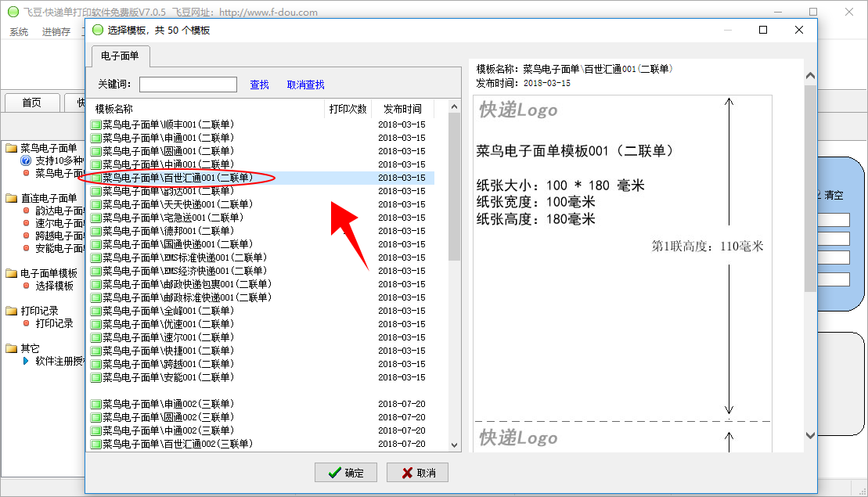
Task: Click the blue question mark icon beside 支持10多种
Action: point(26,160)
